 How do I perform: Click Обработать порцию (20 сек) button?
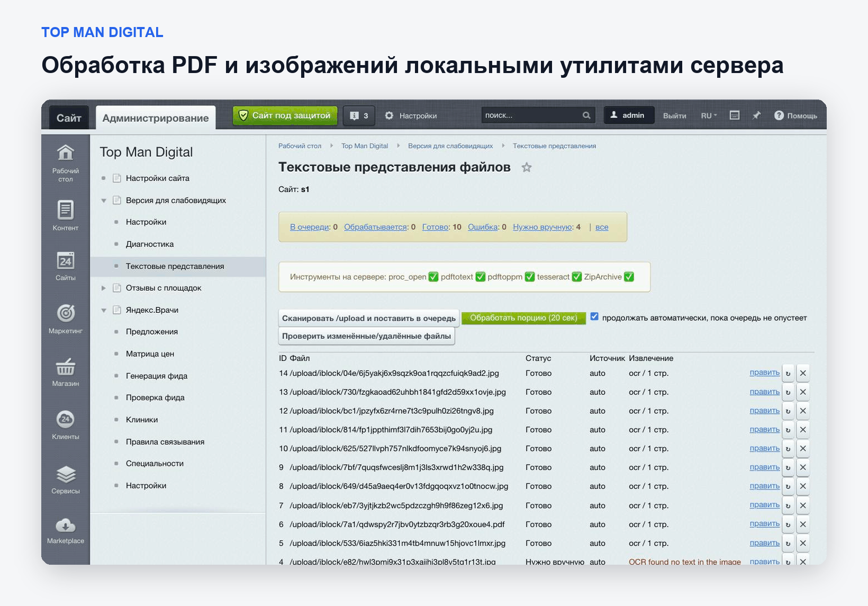point(523,318)
